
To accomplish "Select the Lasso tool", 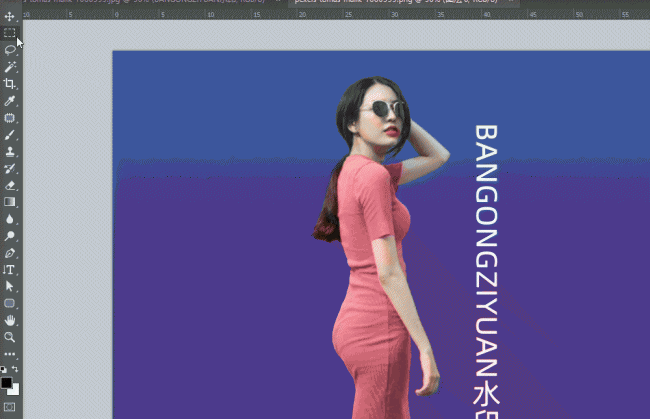I will tap(10, 50).
